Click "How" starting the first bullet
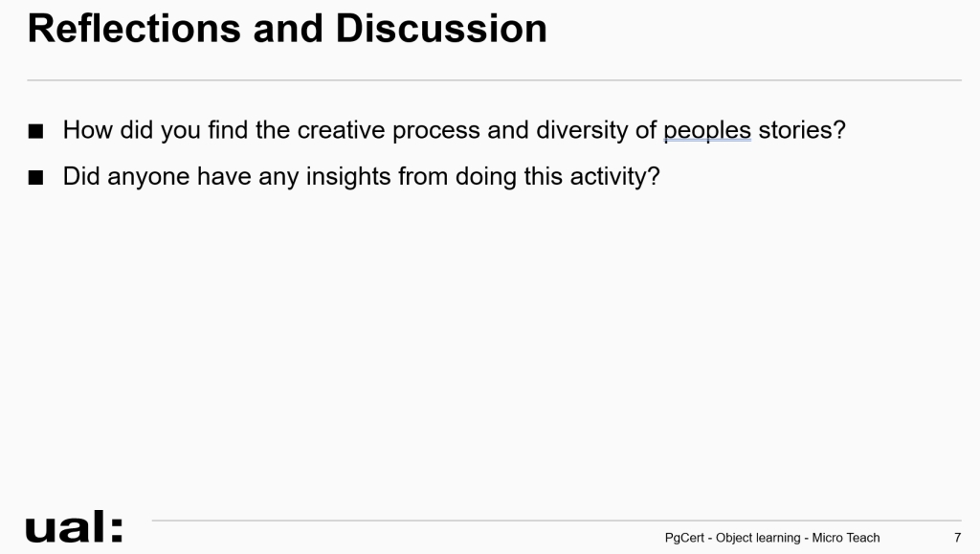This screenshot has height=554, width=980. coord(87,130)
